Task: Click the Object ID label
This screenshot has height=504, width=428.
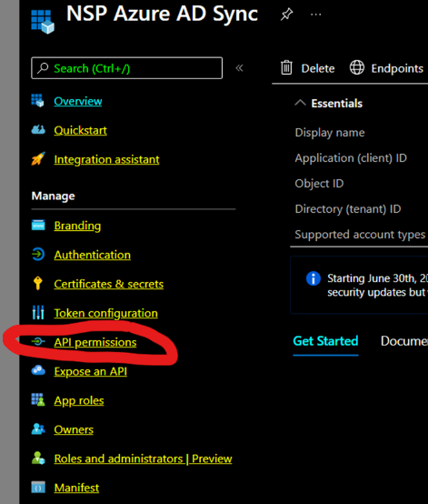Action: click(319, 184)
